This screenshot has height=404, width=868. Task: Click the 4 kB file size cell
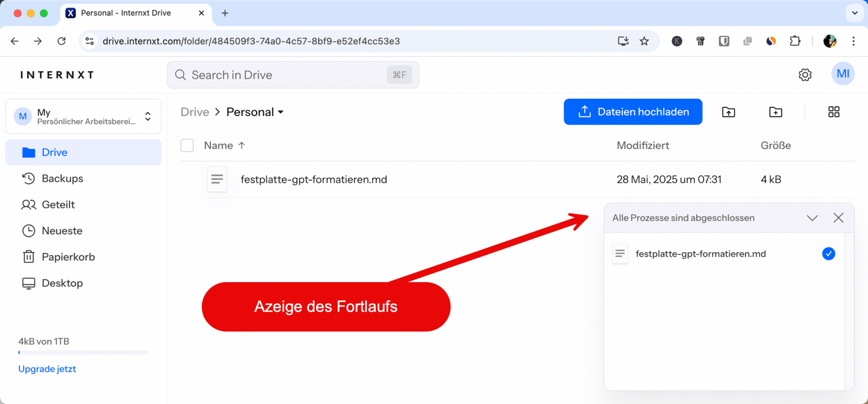771,179
